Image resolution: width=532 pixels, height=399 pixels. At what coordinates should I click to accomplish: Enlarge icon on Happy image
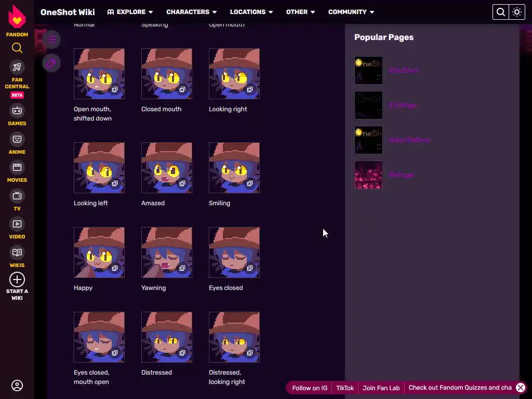[x=115, y=268]
